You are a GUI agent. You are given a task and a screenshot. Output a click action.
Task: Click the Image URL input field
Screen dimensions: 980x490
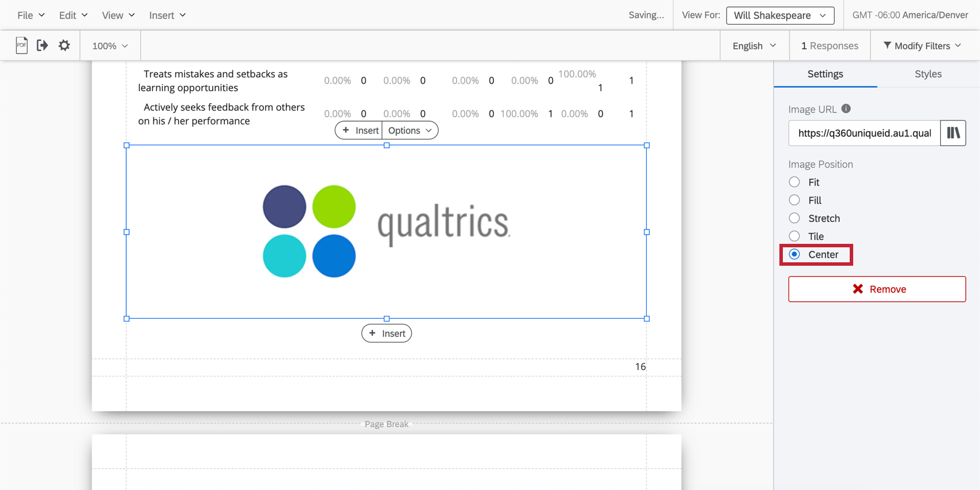(x=864, y=133)
